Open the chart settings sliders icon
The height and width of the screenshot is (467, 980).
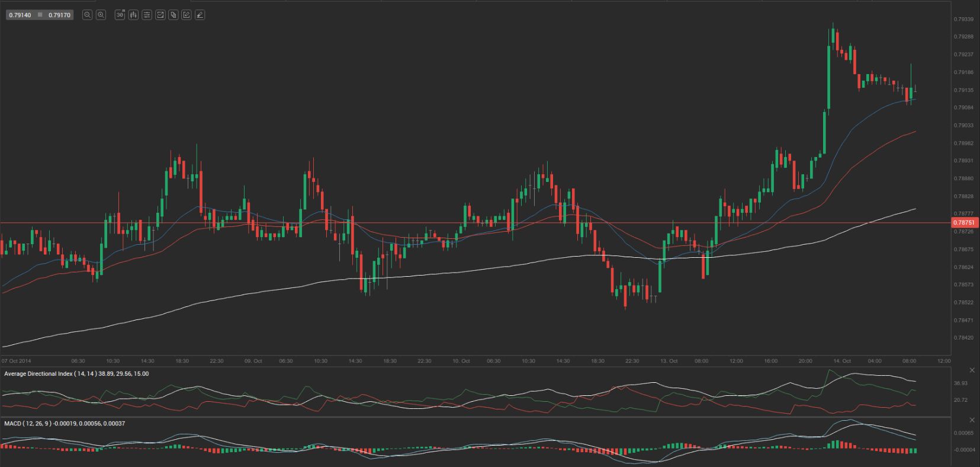pyautogui.click(x=147, y=15)
